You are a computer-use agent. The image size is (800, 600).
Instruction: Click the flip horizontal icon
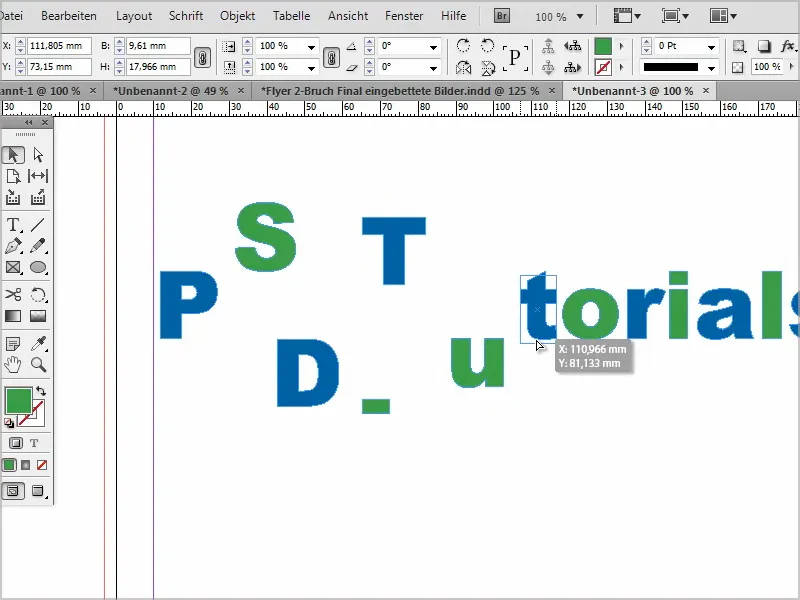[x=463, y=67]
